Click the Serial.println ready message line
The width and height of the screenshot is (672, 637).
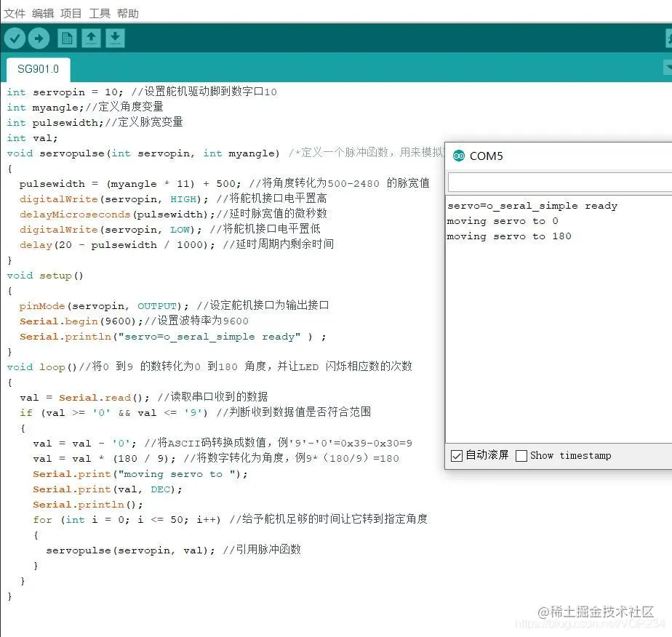172,337
